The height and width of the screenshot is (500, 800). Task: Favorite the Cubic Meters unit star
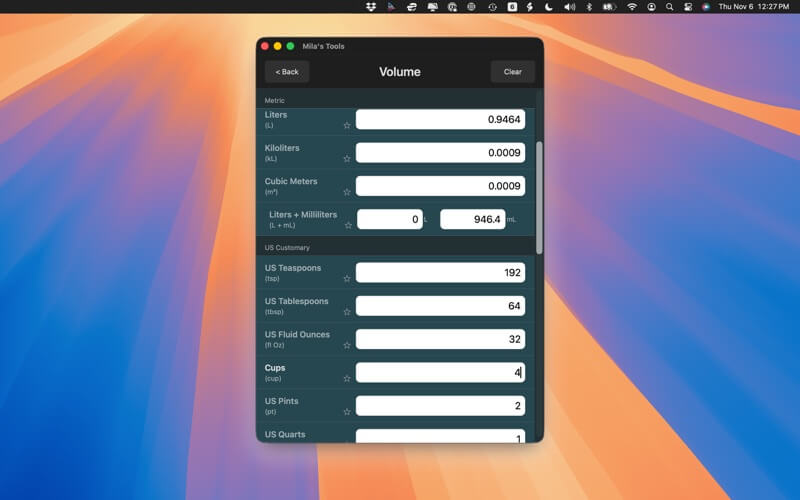(x=347, y=192)
